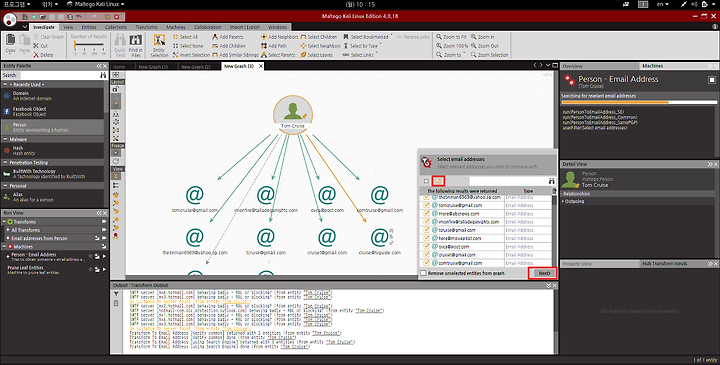Click Zoom to Fit
This screenshot has height=365, width=720.
pyautogui.click(x=451, y=37)
